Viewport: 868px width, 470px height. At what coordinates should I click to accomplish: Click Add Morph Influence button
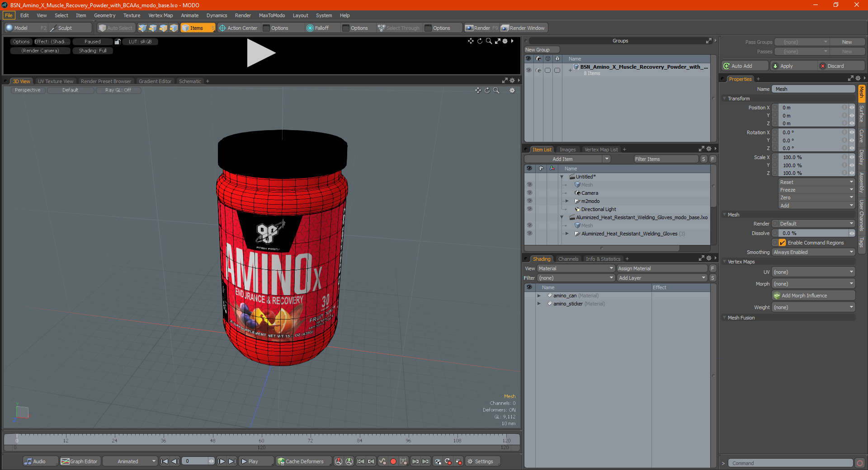point(813,296)
